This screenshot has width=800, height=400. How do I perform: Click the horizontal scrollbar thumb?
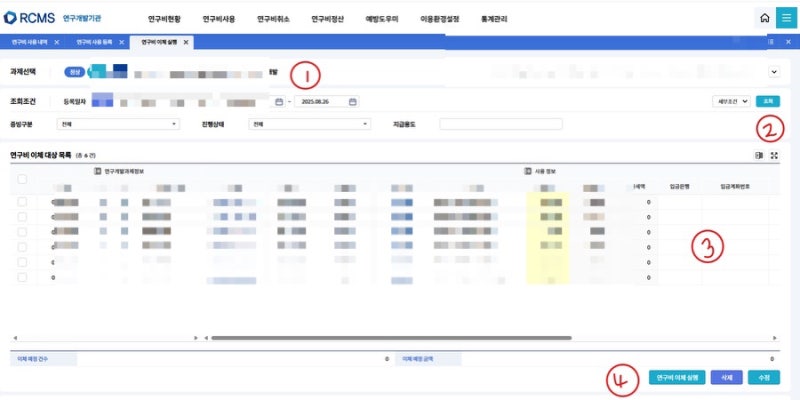[x=391, y=338]
